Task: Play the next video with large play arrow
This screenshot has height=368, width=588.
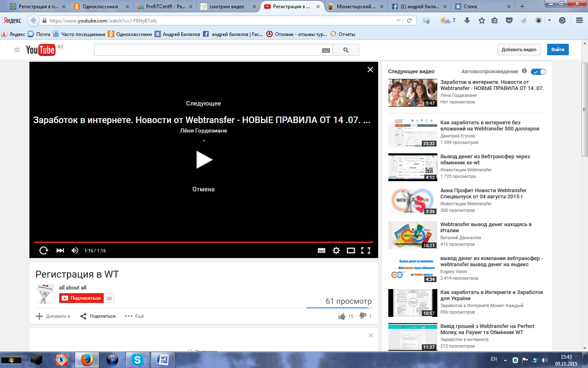Action: 204,160
